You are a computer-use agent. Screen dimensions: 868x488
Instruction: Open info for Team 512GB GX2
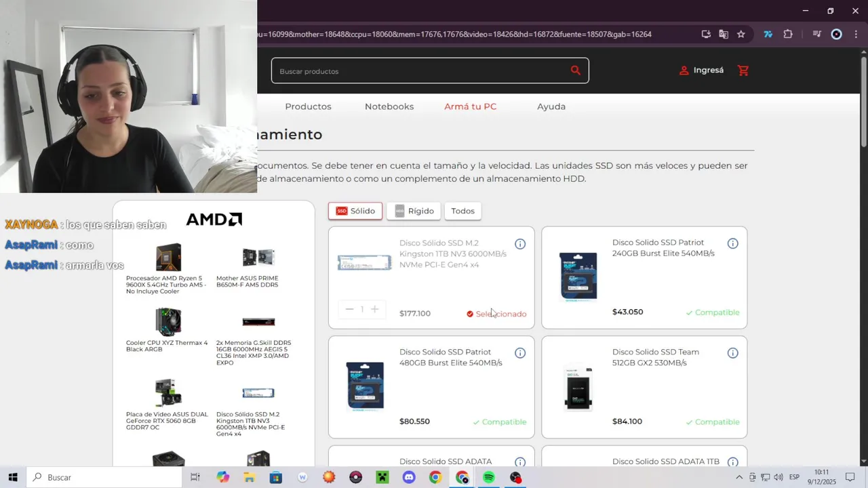(733, 353)
